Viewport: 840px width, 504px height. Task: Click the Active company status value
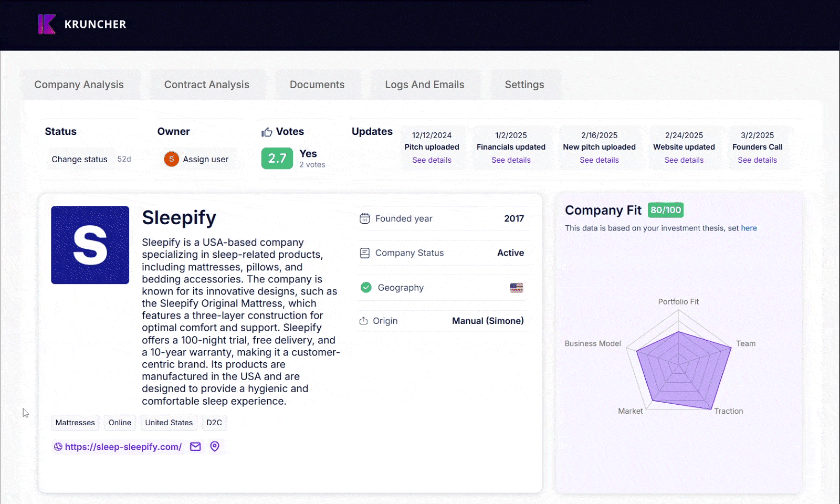point(510,253)
